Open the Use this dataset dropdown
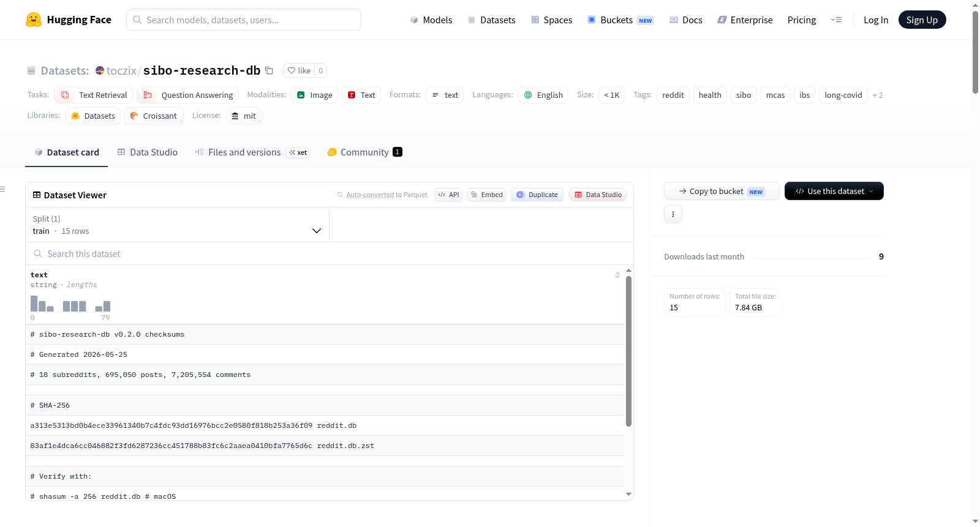This screenshot has height=527, width=980. [834, 191]
